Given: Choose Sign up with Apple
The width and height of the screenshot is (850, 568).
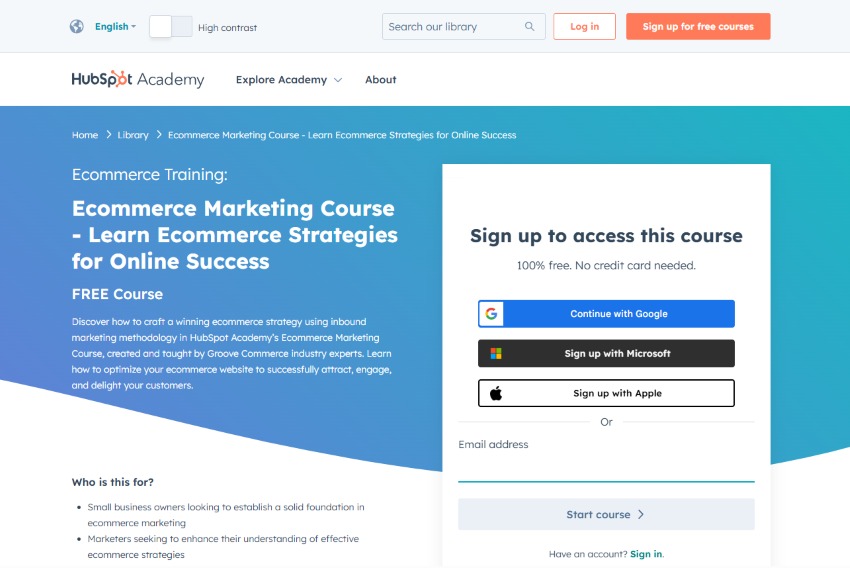Looking at the screenshot, I should tap(606, 393).
